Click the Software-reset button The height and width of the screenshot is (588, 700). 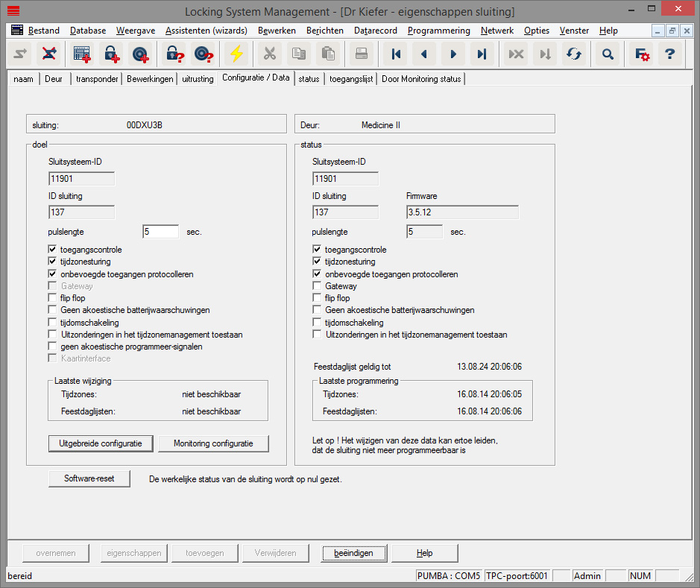coord(89,479)
